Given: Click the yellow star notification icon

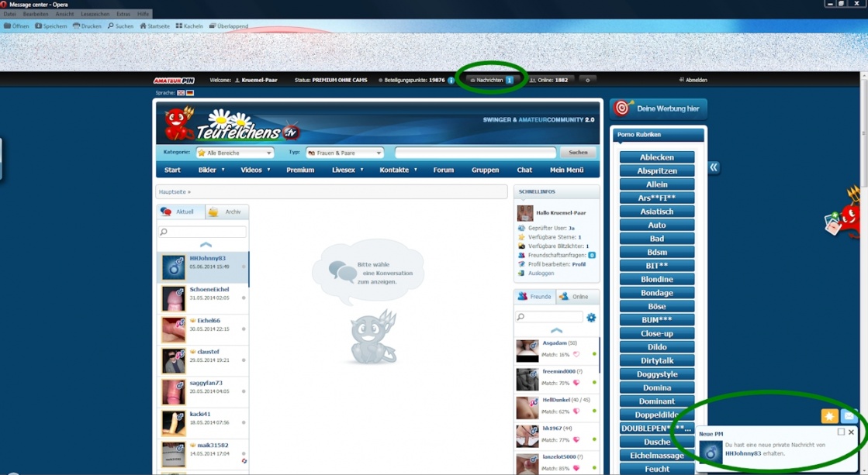Looking at the screenshot, I should click(829, 416).
